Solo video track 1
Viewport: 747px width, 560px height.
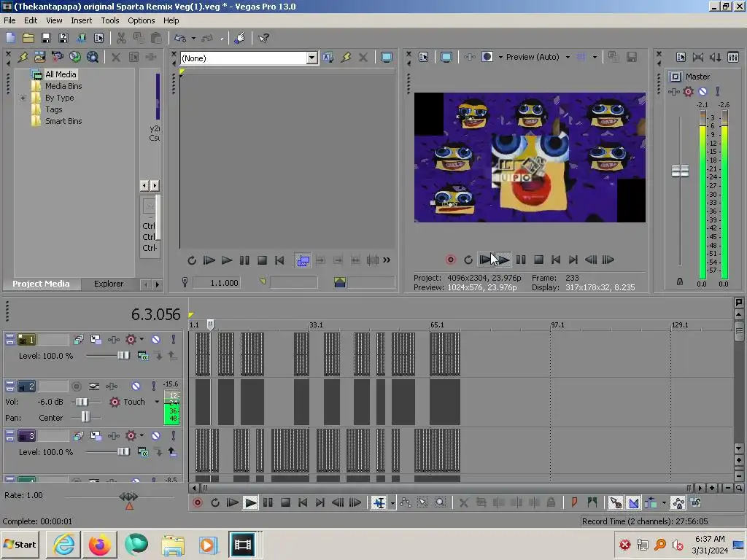pyautogui.click(x=174, y=340)
